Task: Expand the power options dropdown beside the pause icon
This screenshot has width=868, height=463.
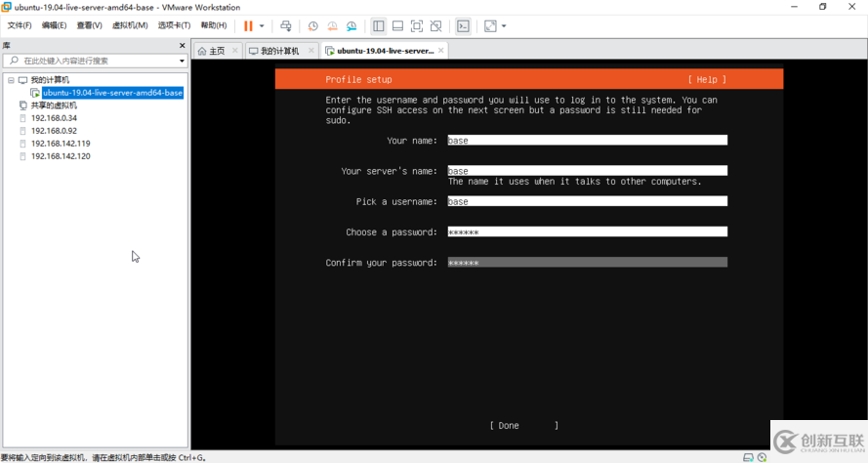Action: point(262,26)
